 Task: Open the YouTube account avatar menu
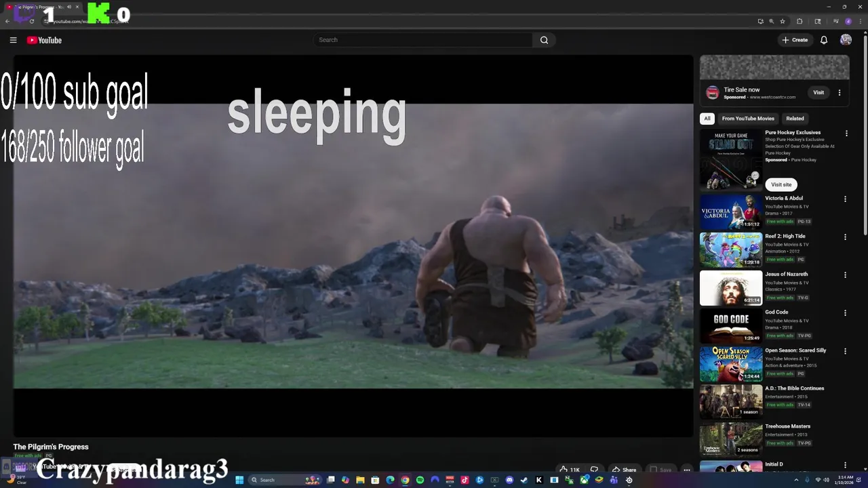846,40
